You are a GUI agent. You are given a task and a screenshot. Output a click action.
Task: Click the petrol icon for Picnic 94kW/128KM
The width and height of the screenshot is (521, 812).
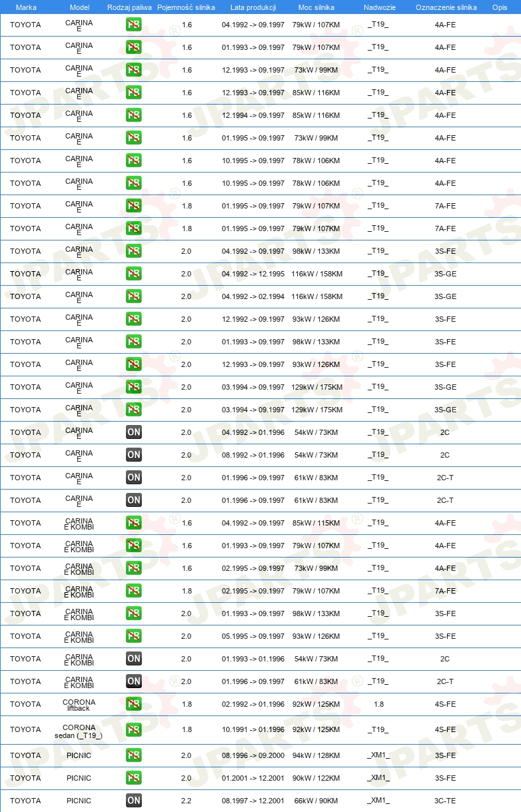coord(134,755)
